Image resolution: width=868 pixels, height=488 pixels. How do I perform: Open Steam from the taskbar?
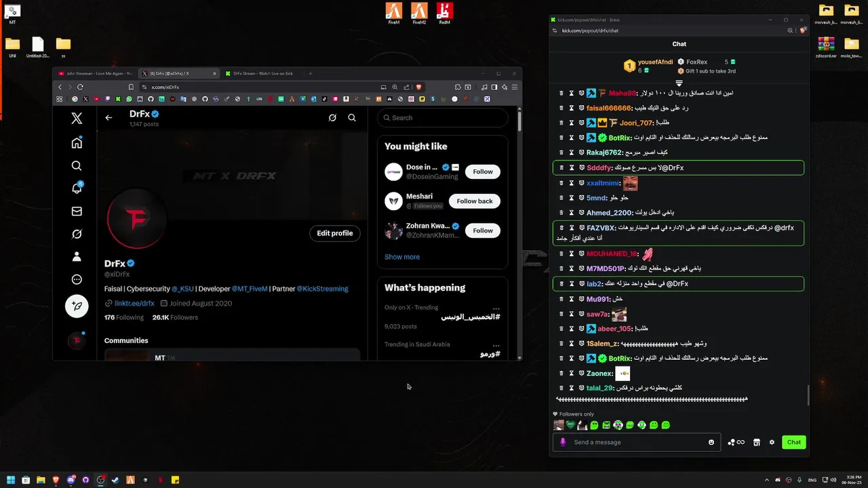[x=115, y=480]
